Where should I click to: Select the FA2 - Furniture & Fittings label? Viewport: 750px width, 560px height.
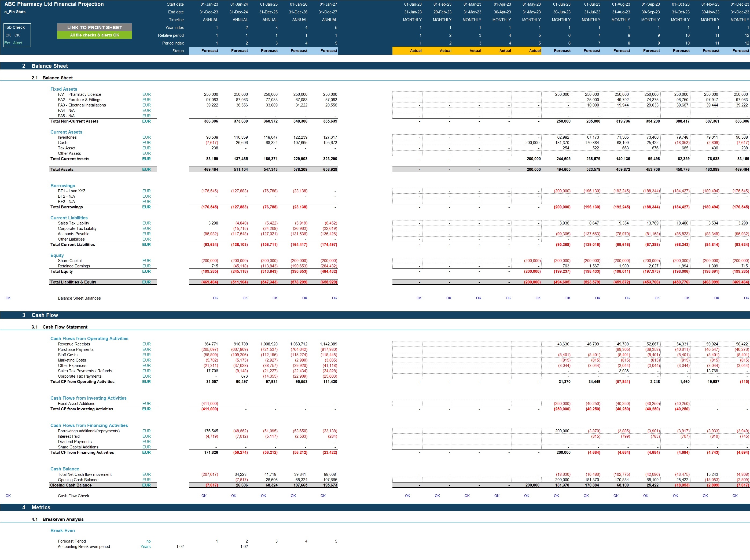click(80, 100)
